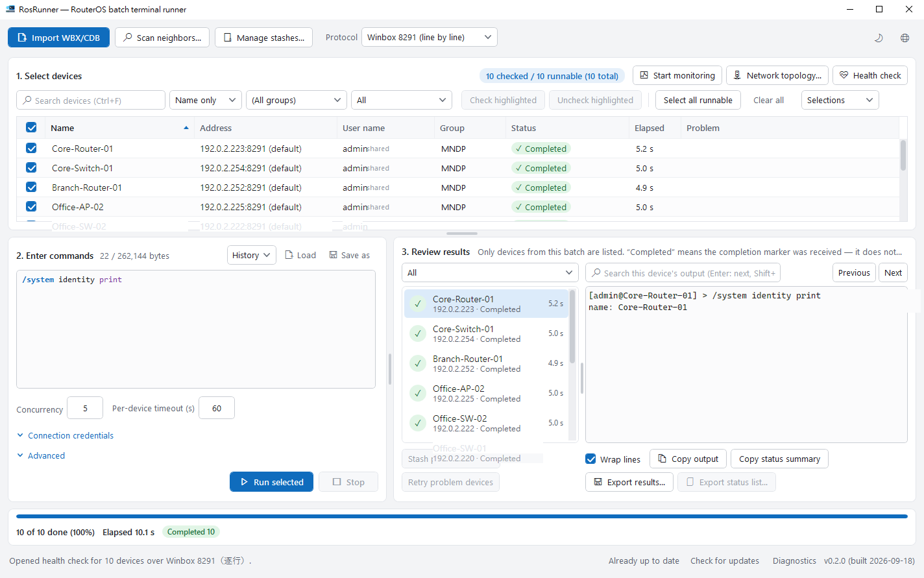The width and height of the screenshot is (924, 578).
Task: Click Start monitoring button
Action: [677, 75]
